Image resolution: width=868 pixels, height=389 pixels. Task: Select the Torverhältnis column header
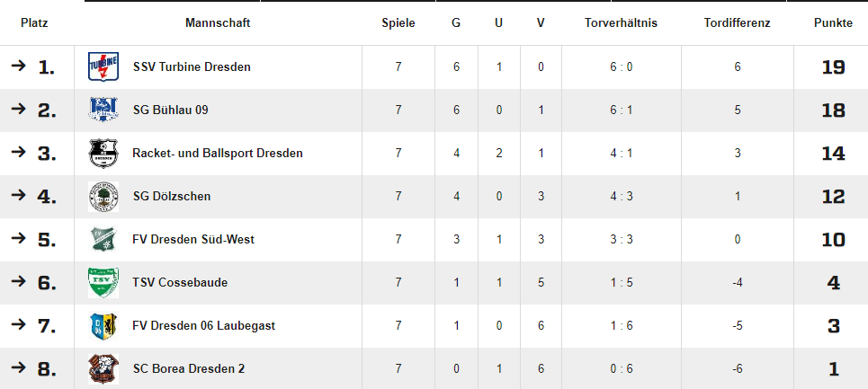622,23
